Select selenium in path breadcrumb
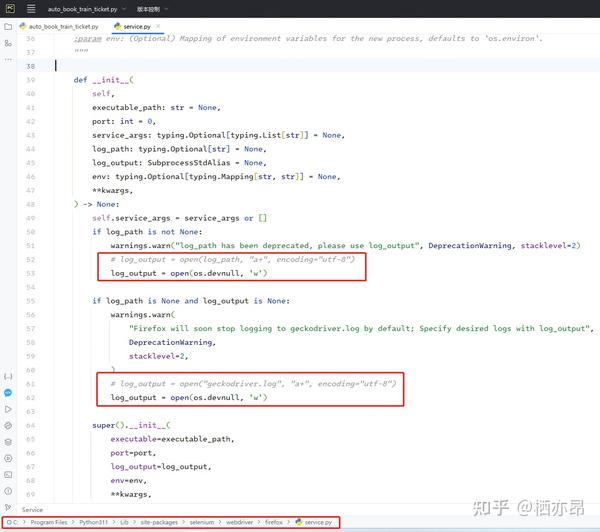Viewport: 600px width, 532px height. pyautogui.click(x=202, y=522)
